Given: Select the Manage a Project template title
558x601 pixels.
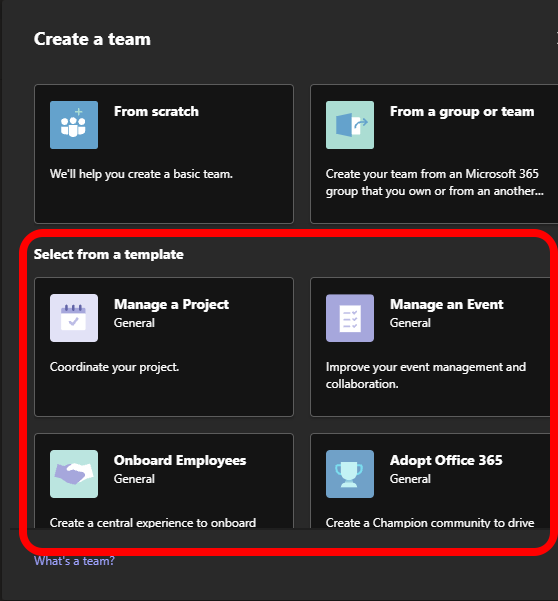Looking at the screenshot, I should (x=171, y=304).
